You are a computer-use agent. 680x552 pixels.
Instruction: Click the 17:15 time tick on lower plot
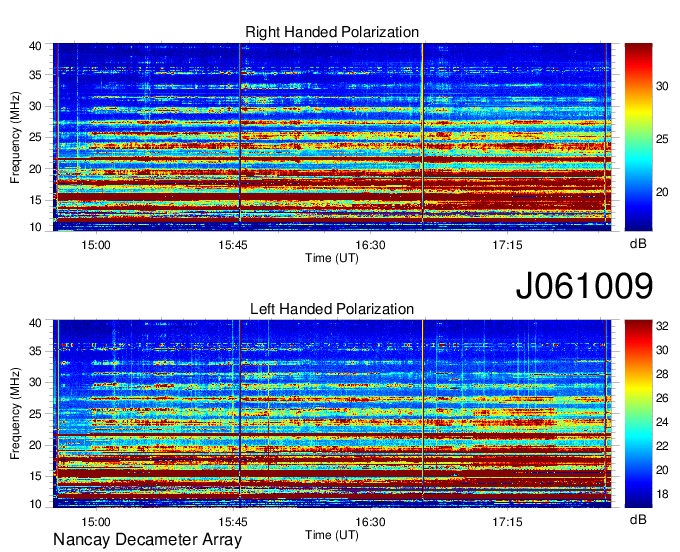tap(507, 522)
